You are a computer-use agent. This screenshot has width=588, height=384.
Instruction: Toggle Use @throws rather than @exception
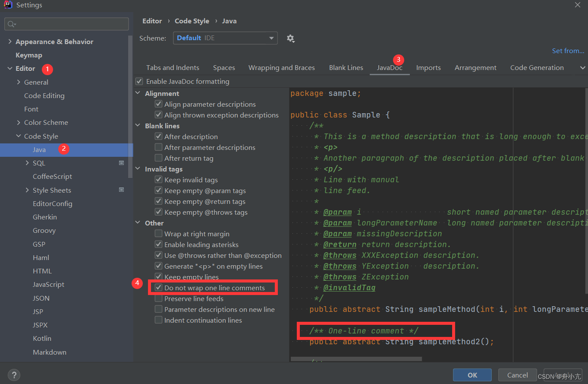pos(159,255)
